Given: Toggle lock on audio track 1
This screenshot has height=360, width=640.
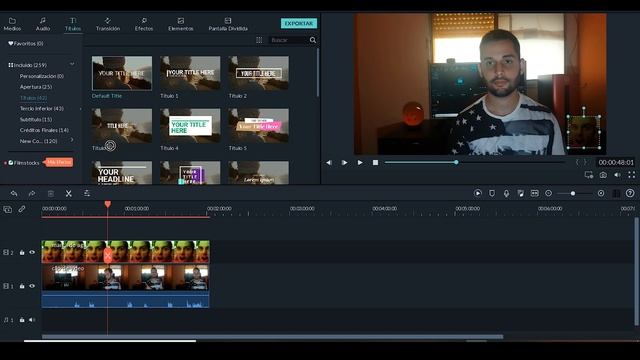Looking at the screenshot, I should tap(22, 320).
